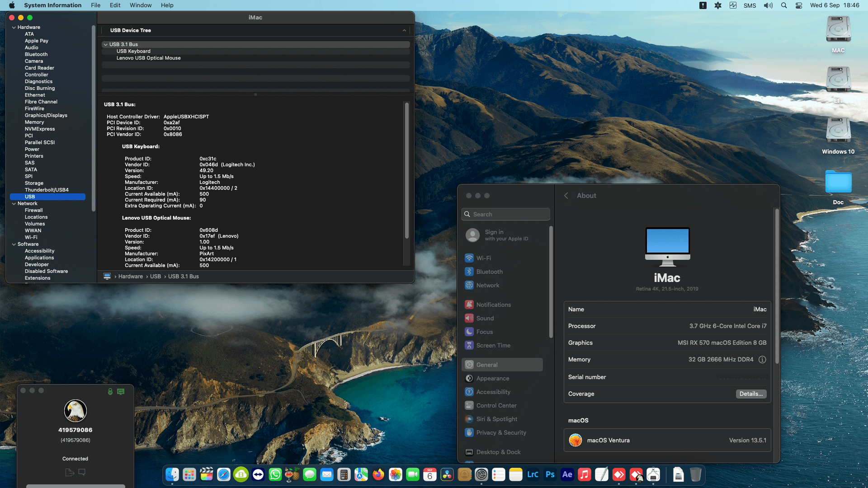
Task: Collapse the Software category in sidebar
Action: click(x=14, y=244)
